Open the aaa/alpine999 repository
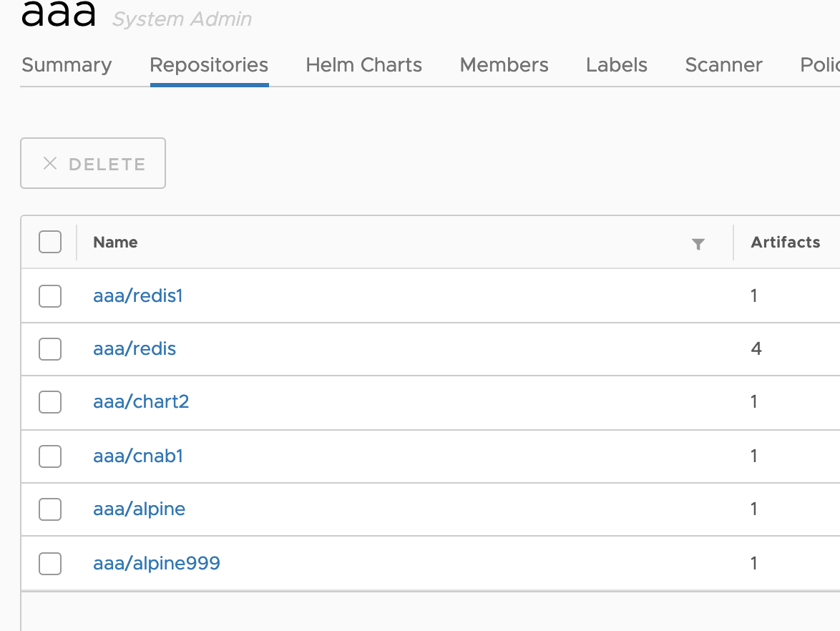Screen dimensions: 840x631 156,563
